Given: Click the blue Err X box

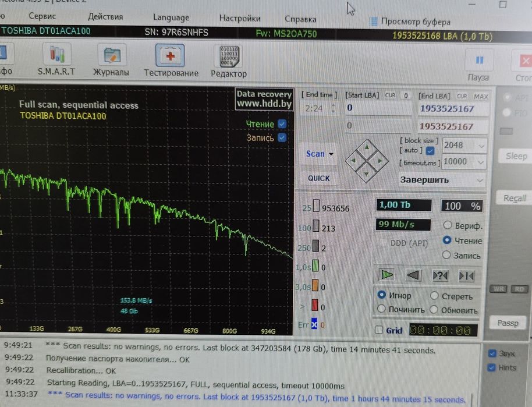Looking at the screenshot, I should [x=314, y=324].
